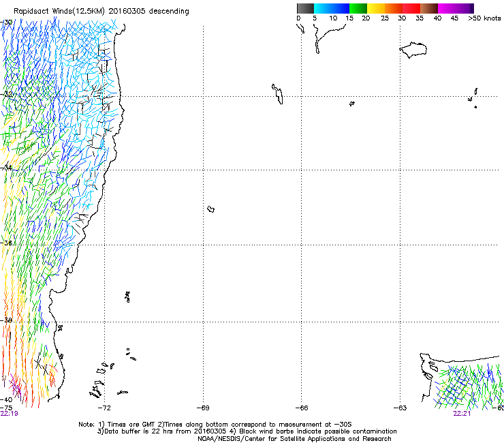Click the 'Rapidsact Winds(12.5KM) 20160305 descending' title

pos(101,11)
